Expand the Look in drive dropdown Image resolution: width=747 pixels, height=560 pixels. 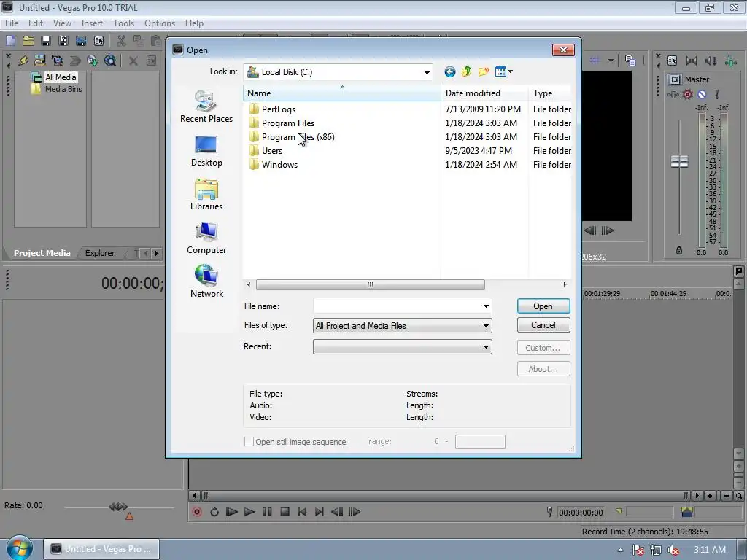pyautogui.click(x=427, y=72)
